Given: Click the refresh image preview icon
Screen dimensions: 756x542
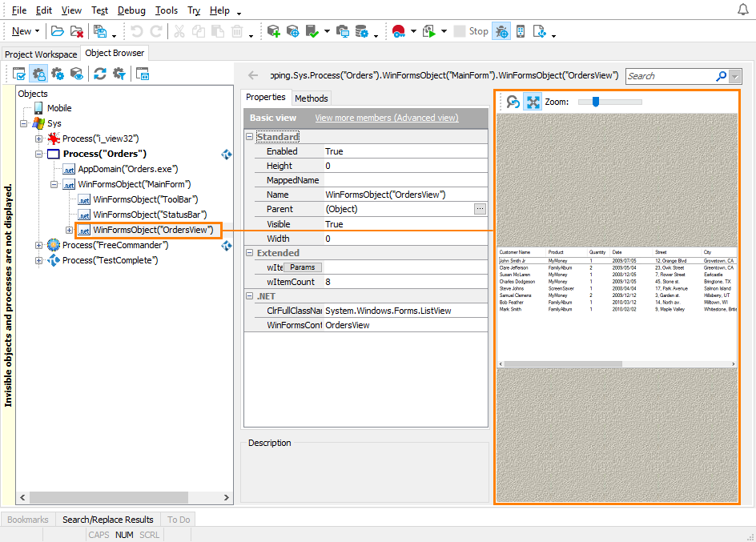Looking at the screenshot, I should tap(513, 102).
